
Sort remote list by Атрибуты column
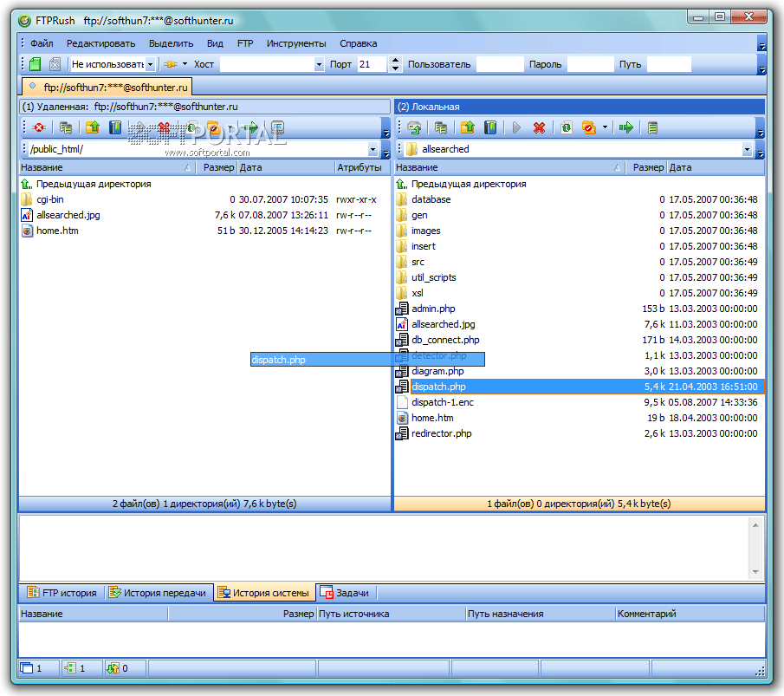[362, 167]
